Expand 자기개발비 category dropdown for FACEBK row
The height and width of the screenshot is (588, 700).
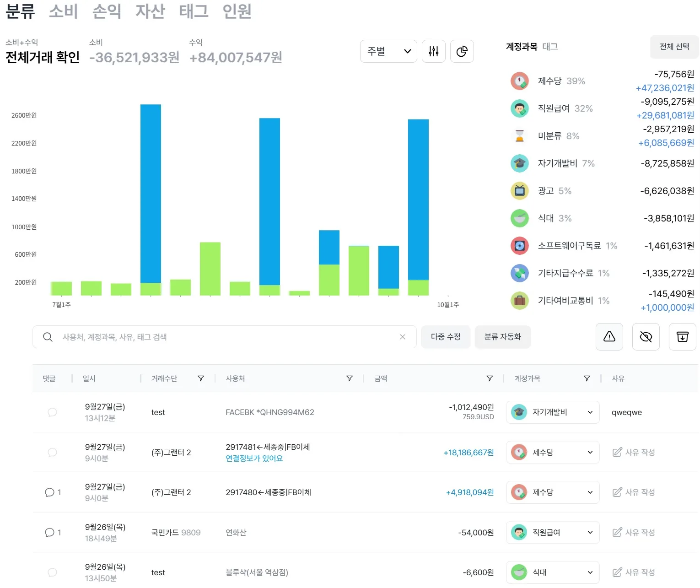pyautogui.click(x=553, y=412)
